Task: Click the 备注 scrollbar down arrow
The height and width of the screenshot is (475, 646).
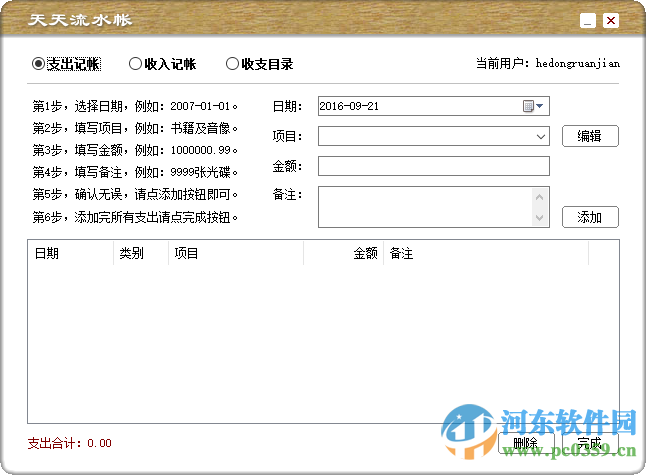Action: coord(540,217)
